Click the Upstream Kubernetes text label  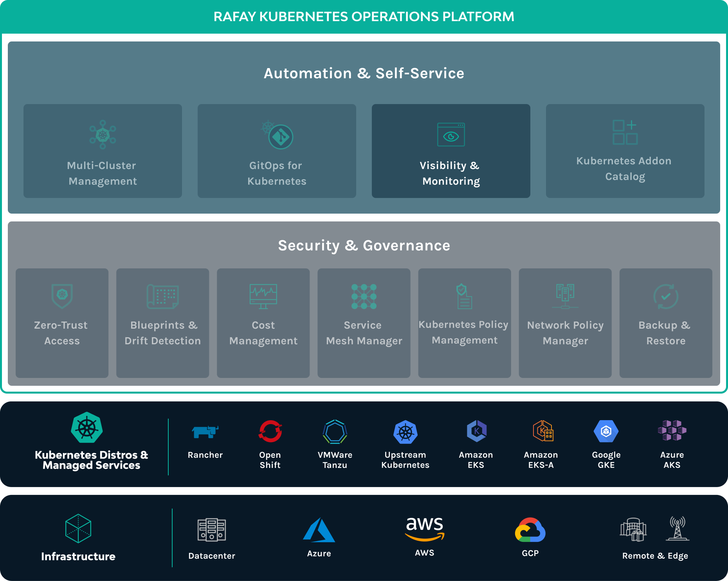(405, 460)
